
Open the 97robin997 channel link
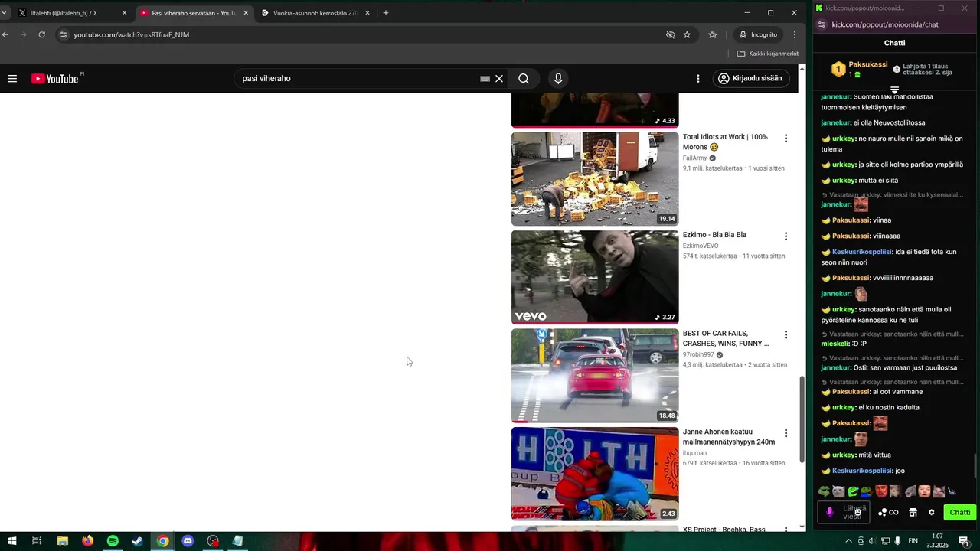(698, 354)
